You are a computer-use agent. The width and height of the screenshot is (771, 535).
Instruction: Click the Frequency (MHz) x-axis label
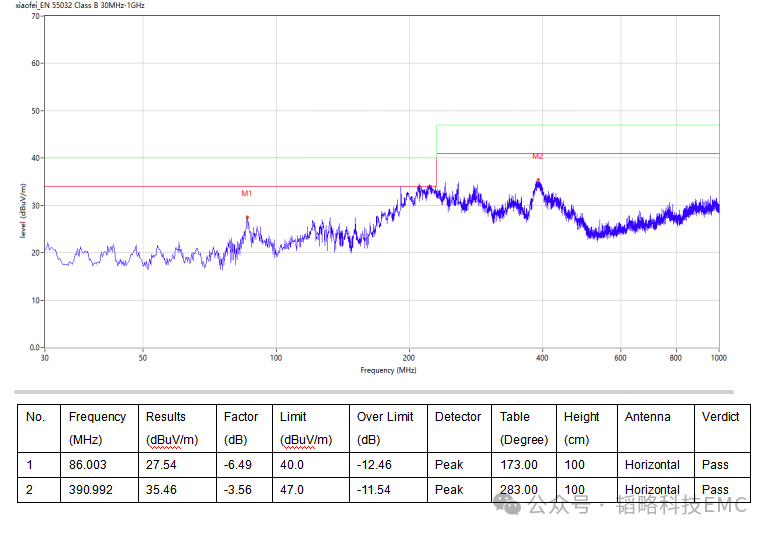click(x=388, y=370)
